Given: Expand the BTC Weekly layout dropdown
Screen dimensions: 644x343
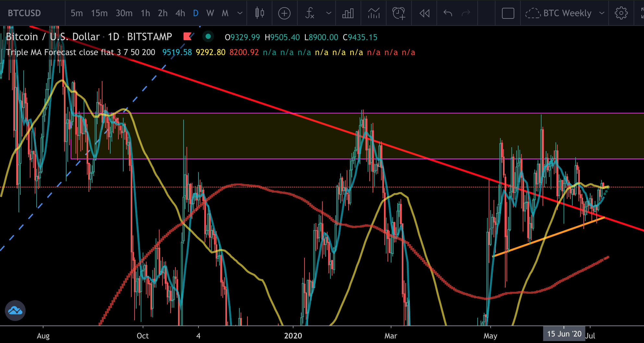Looking at the screenshot, I should point(602,13).
